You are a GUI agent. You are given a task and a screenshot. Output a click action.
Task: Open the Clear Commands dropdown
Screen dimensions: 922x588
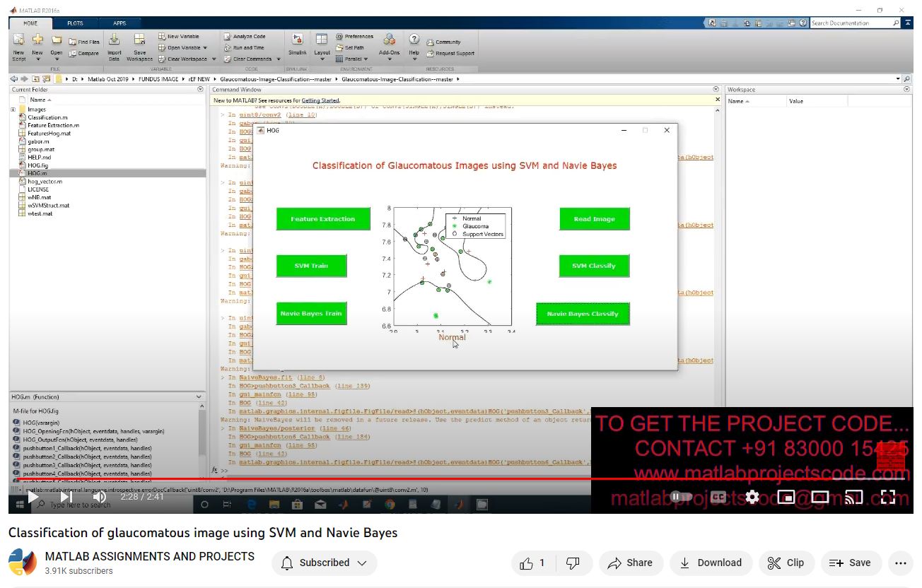click(279, 59)
